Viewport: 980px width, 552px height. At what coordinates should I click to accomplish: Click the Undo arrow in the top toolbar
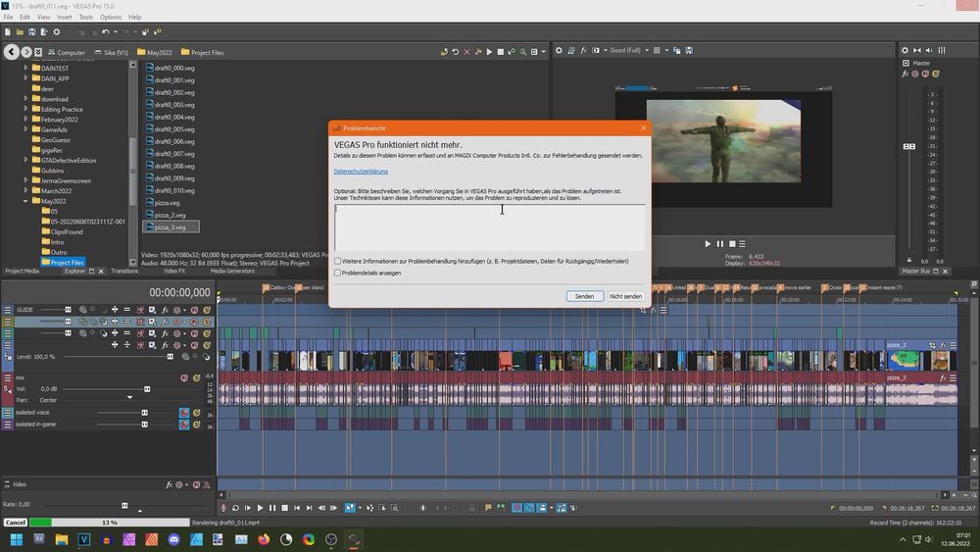tap(106, 32)
